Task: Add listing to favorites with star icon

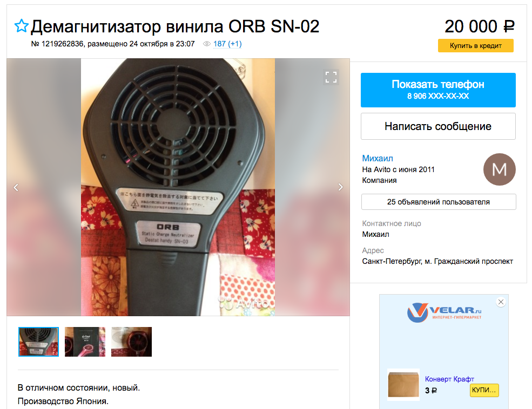Action: (22, 26)
